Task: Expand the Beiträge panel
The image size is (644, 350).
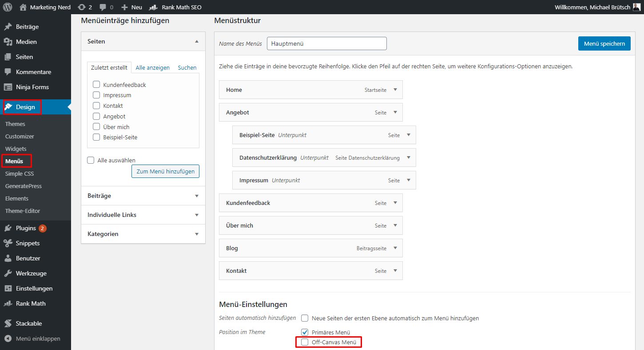Action: point(197,196)
